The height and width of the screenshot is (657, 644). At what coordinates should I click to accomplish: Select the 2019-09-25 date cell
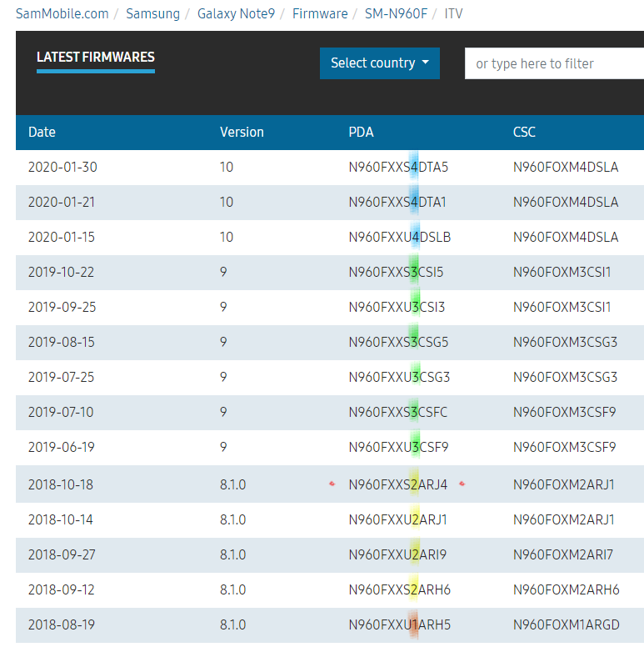62,307
